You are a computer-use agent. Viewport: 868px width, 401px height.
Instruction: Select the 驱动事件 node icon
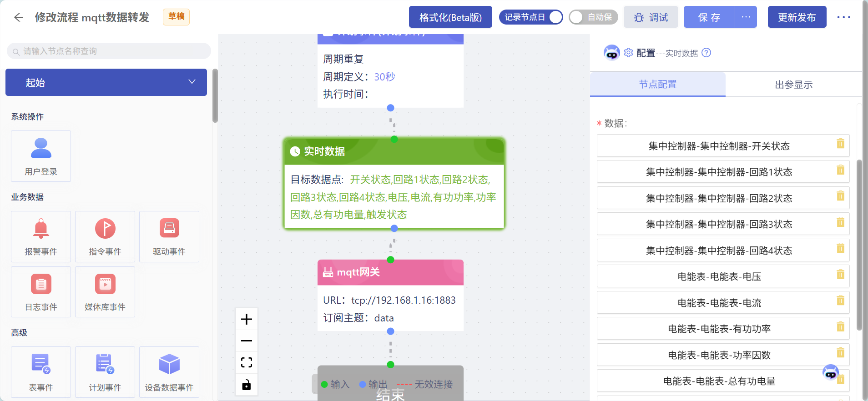click(x=169, y=228)
